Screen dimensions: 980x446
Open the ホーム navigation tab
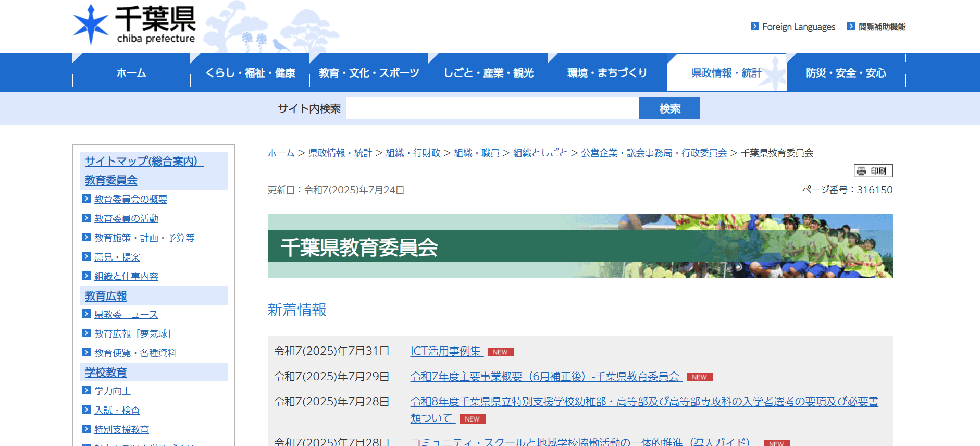[131, 72]
